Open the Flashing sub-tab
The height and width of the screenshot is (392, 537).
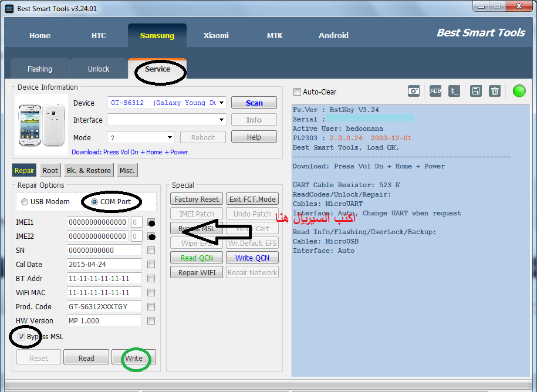tap(40, 69)
